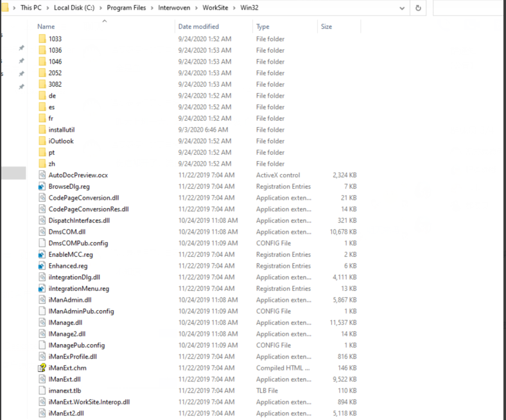Select the 1036 folder icon

pos(42,50)
